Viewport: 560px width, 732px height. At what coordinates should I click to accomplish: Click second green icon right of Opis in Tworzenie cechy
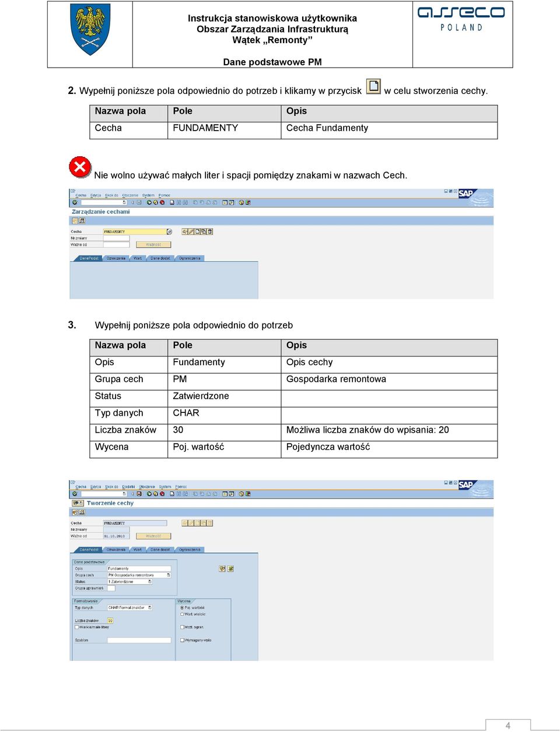coord(230,569)
